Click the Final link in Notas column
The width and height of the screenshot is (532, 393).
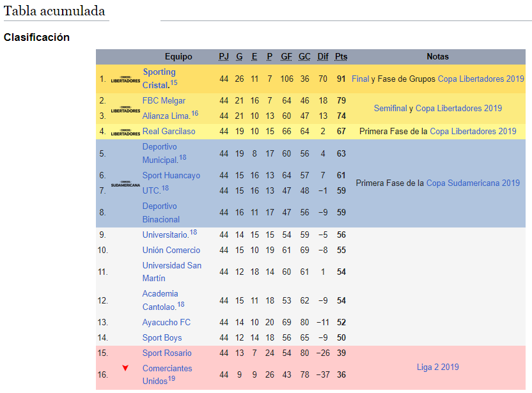point(361,79)
